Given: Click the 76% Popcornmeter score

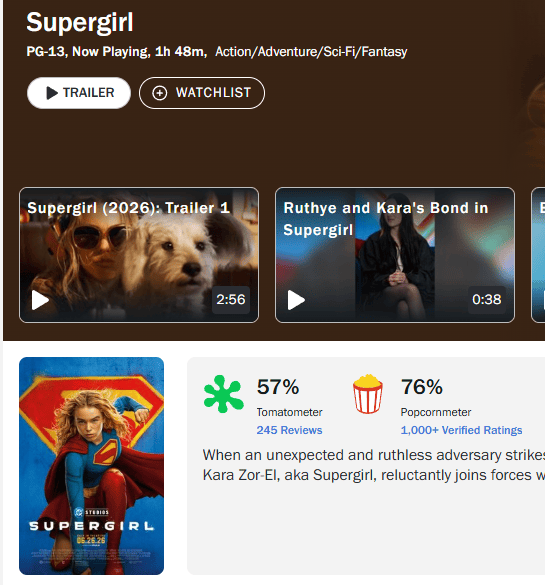Looking at the screenshot, I should point(422,387).
